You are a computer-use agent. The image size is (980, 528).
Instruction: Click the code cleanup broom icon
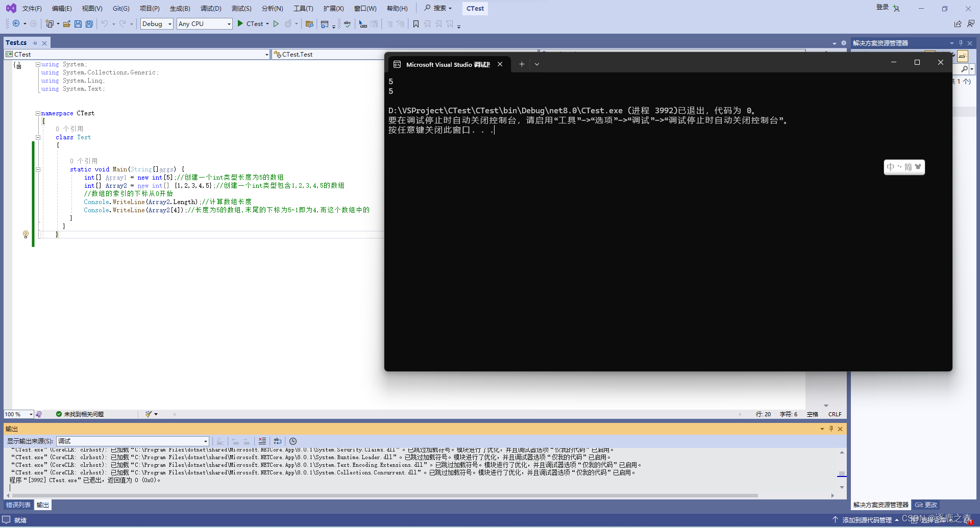pos(149,414)
